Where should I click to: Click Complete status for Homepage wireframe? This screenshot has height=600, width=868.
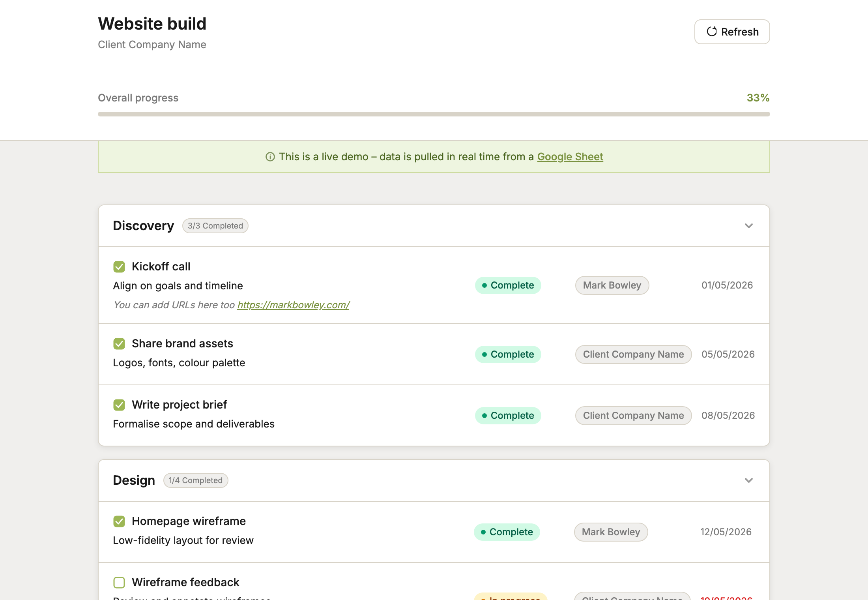(x=507, y=532)
